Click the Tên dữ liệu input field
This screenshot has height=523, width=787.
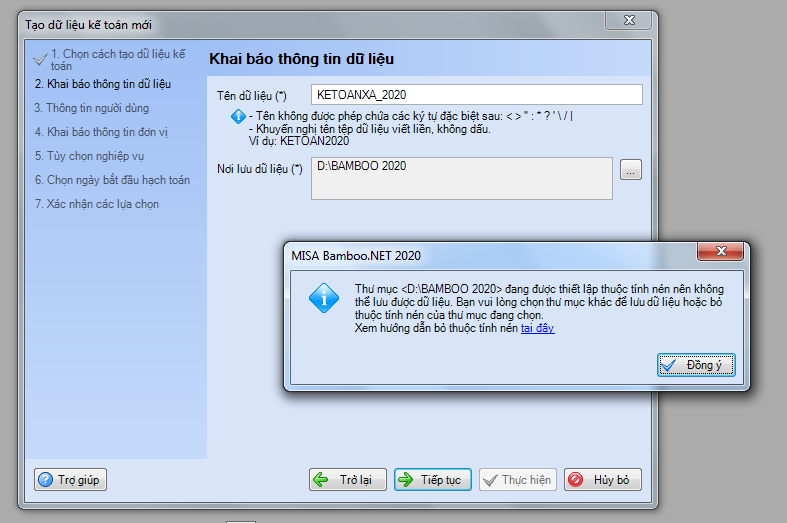(x=476, y=94)
